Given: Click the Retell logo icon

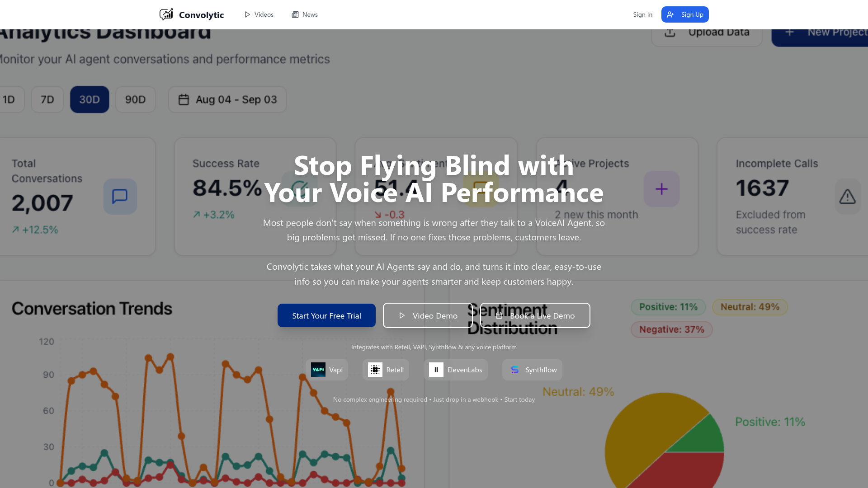Looking at the screenshot, I should click(375, 370).
